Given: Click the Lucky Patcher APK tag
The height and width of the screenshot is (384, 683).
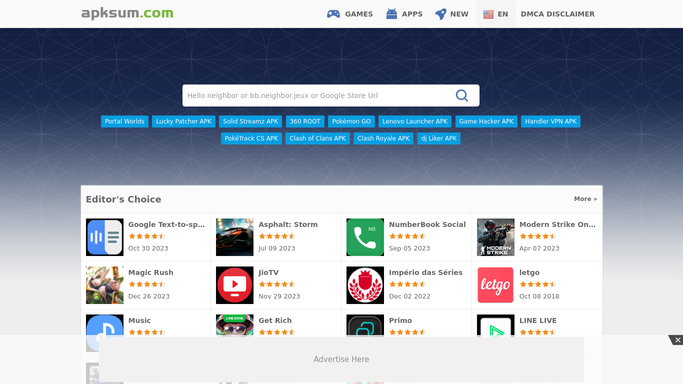Looking at the screenshot, I should coord(183,121).
